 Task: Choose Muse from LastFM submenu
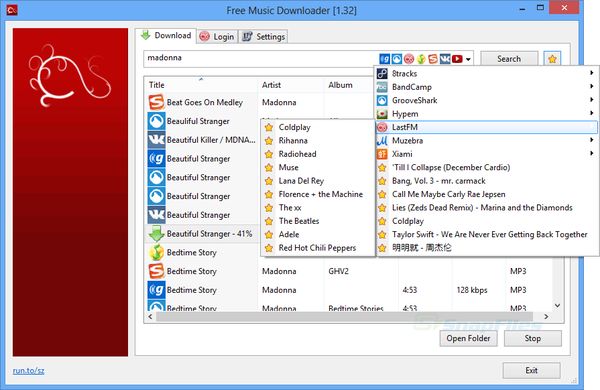tap(318, 167)
